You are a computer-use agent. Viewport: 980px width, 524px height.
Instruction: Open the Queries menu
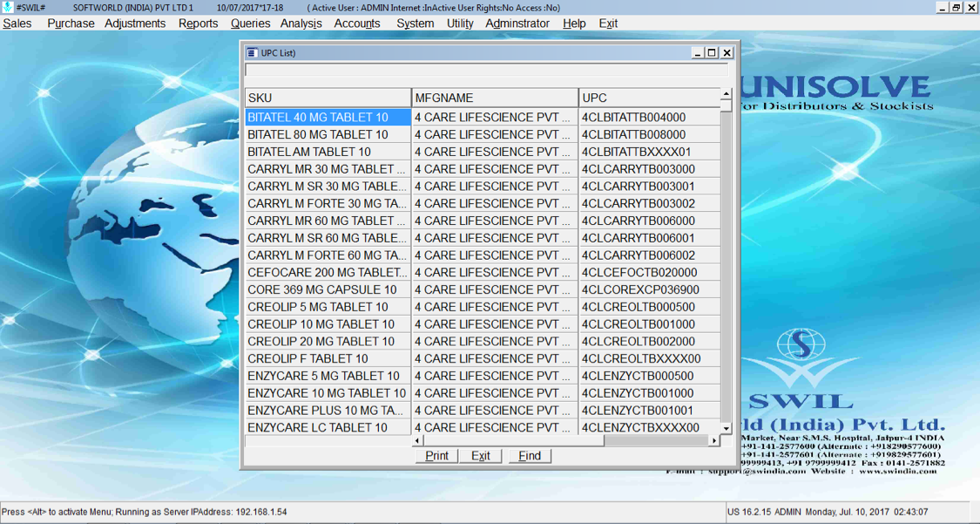click(x=250, y=24)
